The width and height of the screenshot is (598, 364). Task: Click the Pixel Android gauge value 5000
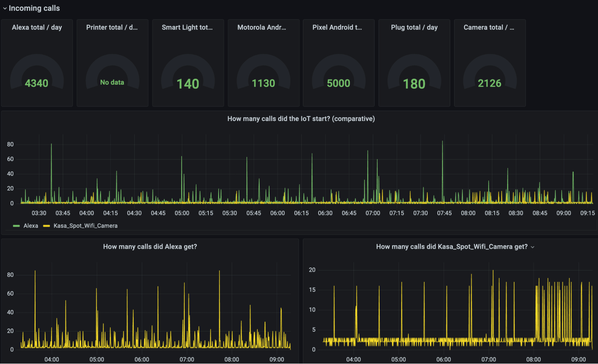pyautogui.click(x=338, y=83)
